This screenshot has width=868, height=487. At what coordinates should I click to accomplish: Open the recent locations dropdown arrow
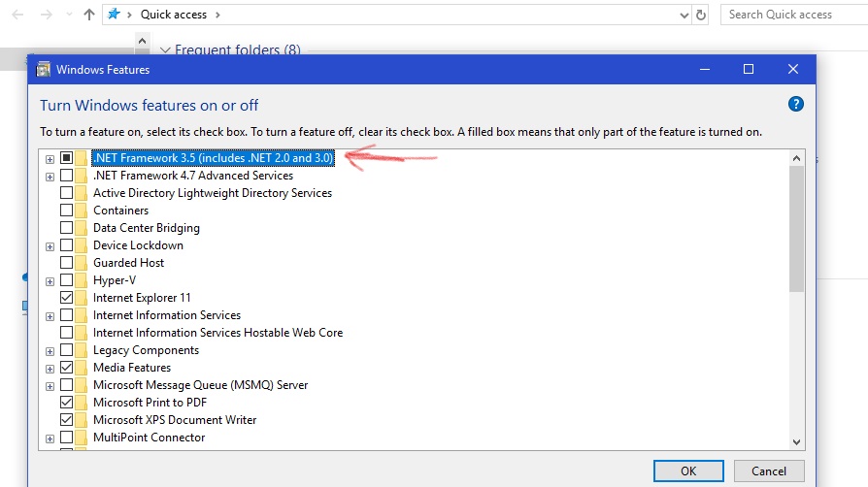tap(69, 15)
